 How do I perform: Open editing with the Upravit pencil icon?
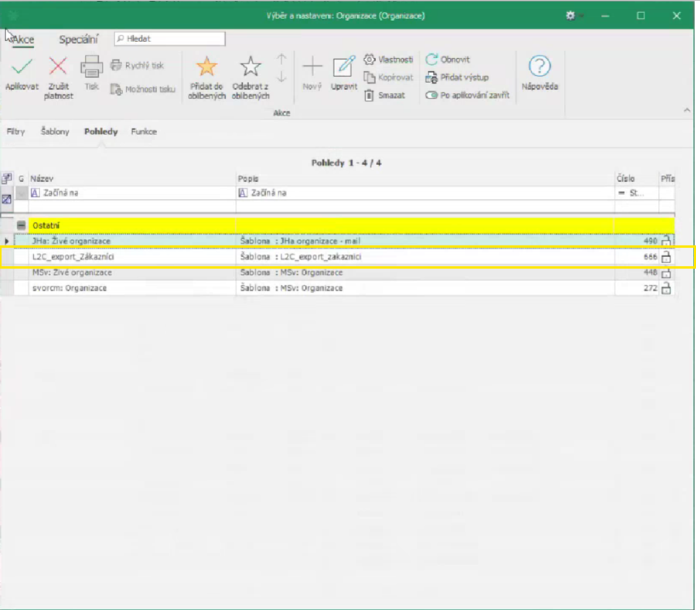click(x=343, y=67)
